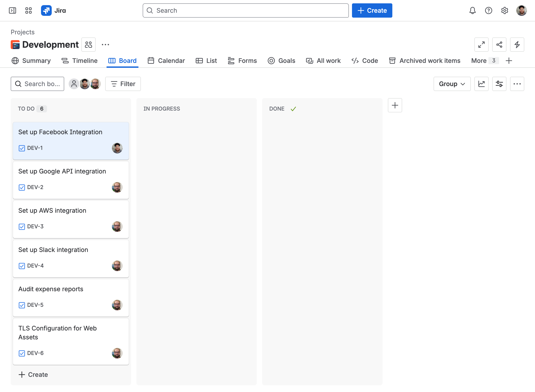Screen dimensions: 535x392
Task: Open the app switcher grid icon
Action: [x=29, y=10]
